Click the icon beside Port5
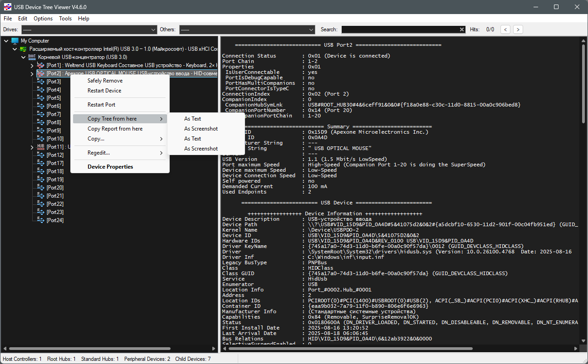Screen dimensions: 588x364 coord(40,98)
